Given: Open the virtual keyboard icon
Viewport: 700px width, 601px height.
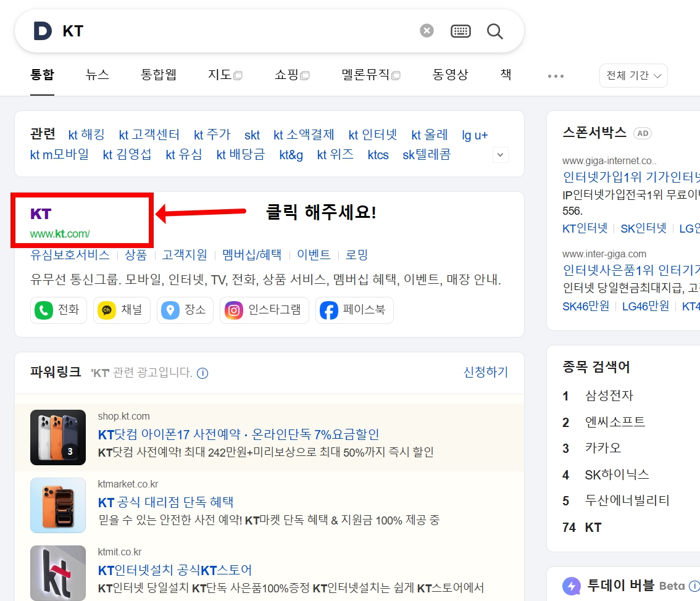Looking at the screenshot, I should 460,31.
